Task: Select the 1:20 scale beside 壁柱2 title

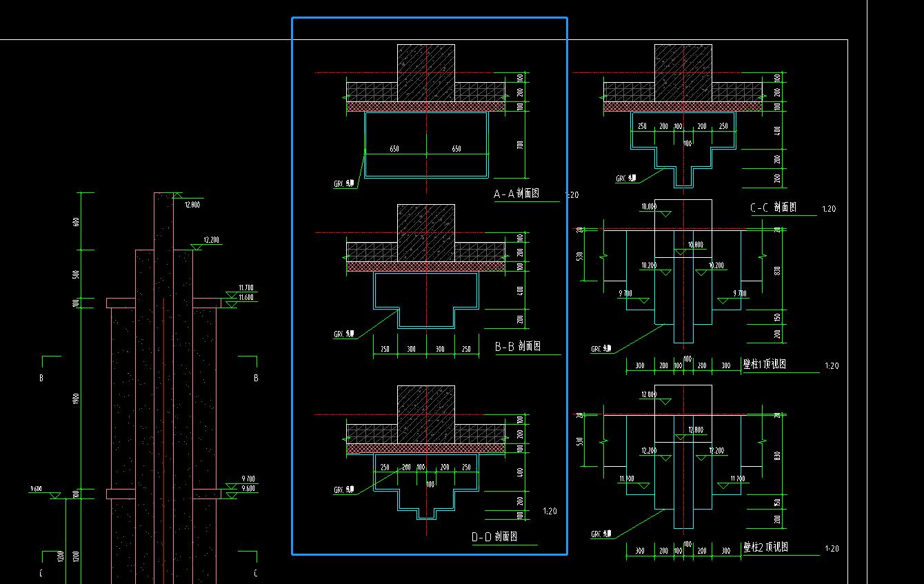Action: [832, 549]
